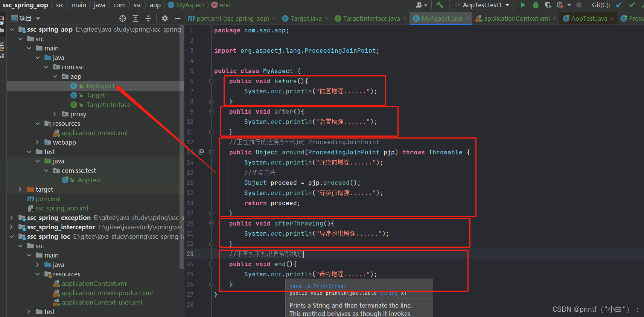Image resolution: width=644 pixels, height=317 pixels.
Task: Expand the ssc_spring_exception module
Action: coord(12,218)
